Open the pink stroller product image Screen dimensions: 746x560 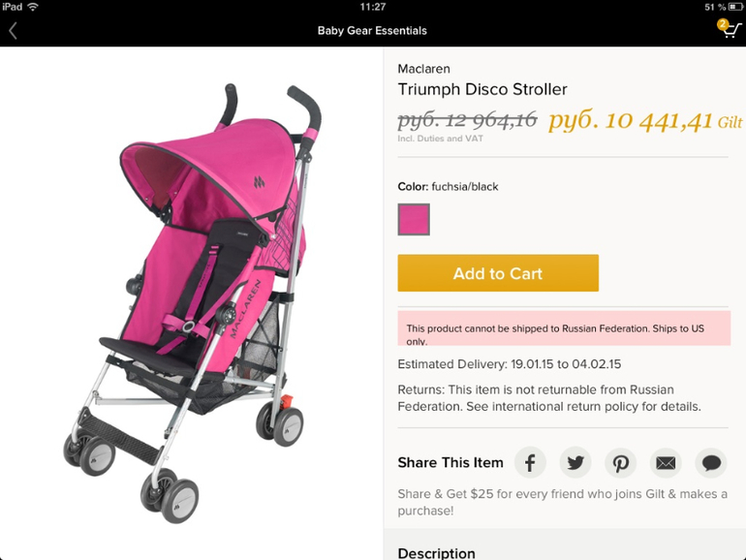(x=192, y=303)
